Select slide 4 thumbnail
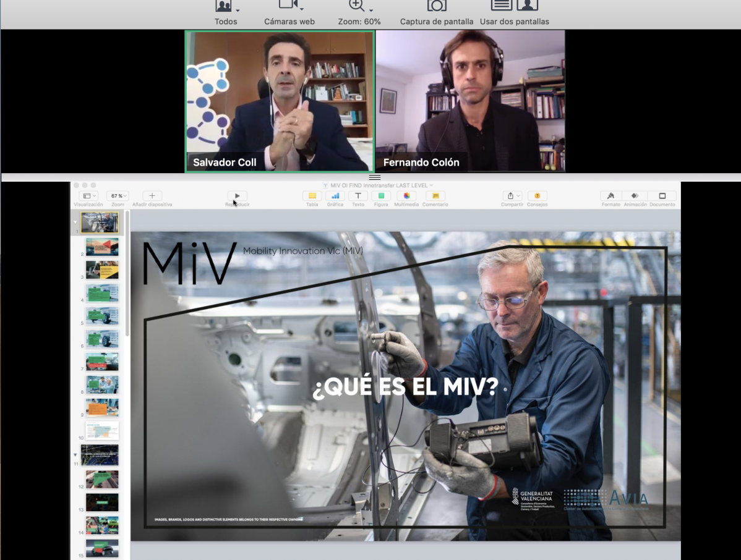Viewport: 741px width, 560px height. point(102,293)
